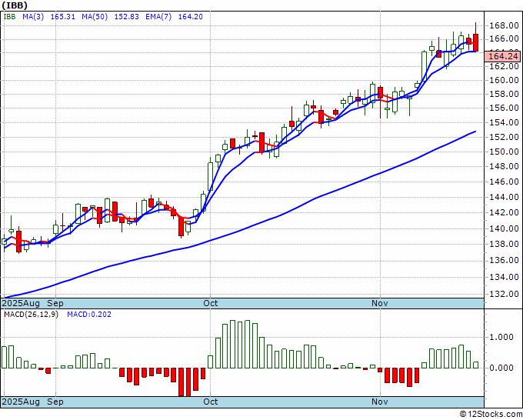Click the current price tag 164.24
Screen dimensions: 523x420
tap(502, 56)
